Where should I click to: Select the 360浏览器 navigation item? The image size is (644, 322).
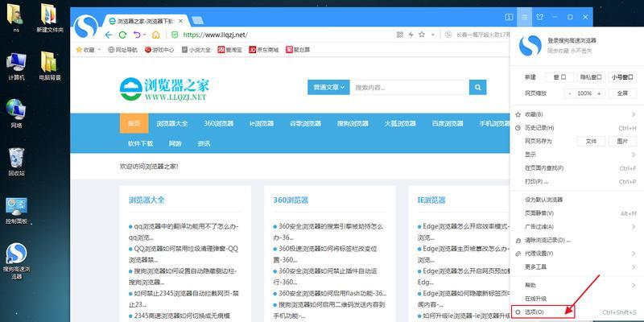point(218,123)
